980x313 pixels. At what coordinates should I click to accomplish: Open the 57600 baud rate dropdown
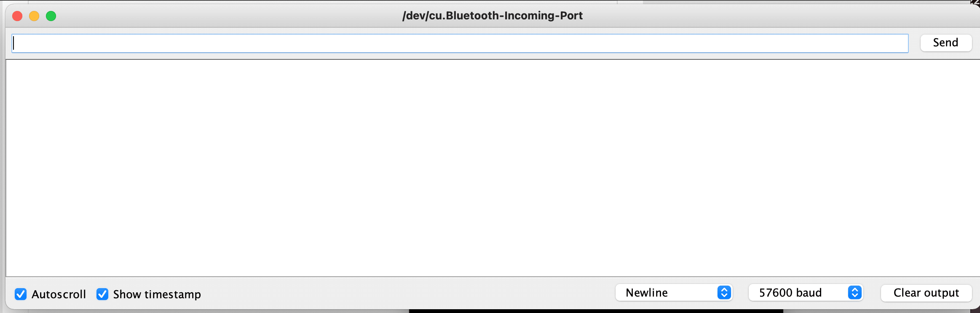point(796,292)
